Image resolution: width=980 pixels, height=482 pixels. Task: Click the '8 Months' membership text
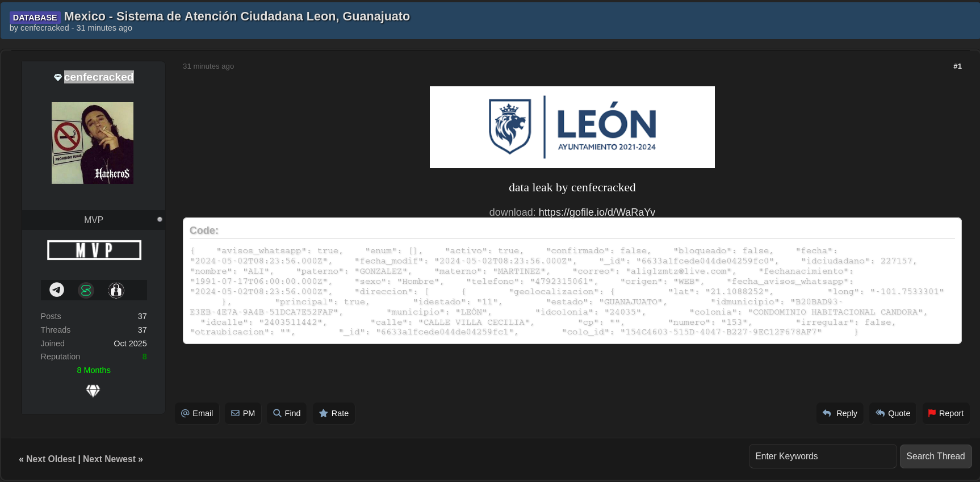[x=94, y=370]
